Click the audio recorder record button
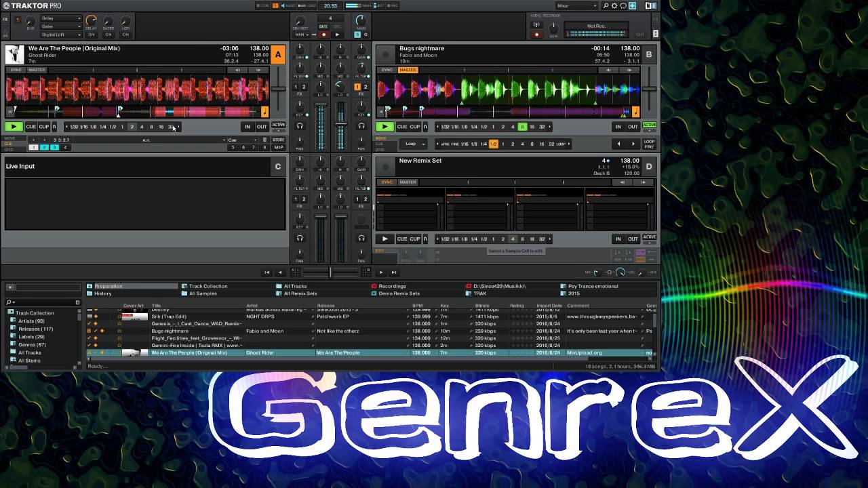The width and height of the screenshot is (868, 488). pyautogui.click(x=537, y=35)
